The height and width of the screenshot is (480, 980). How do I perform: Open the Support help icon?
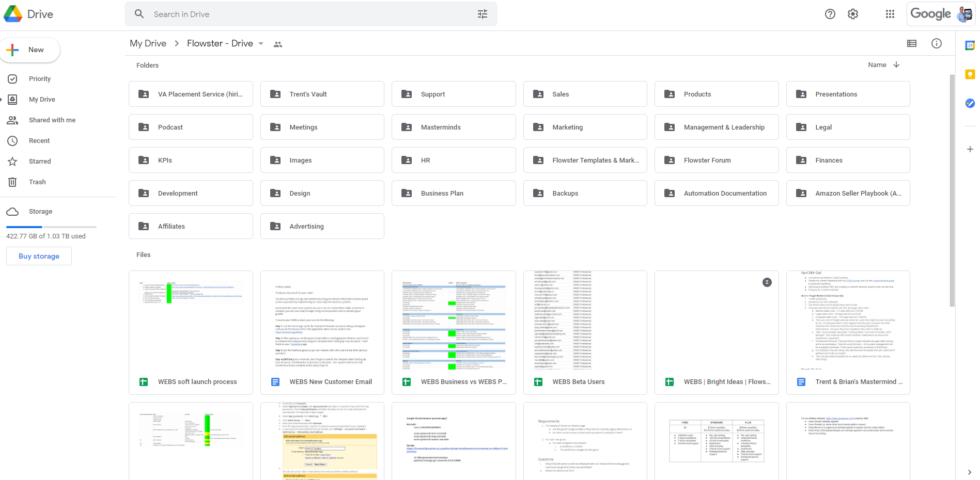pos(830,14)
